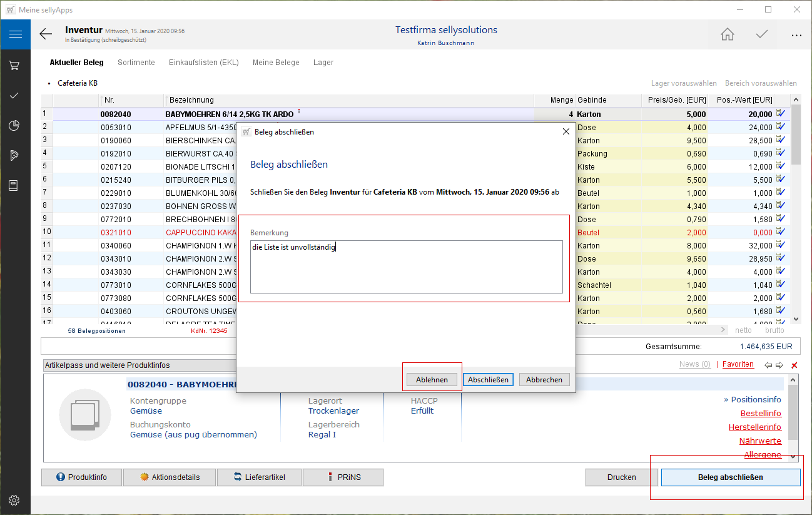Click the settings gear in the sidebar
The width and height of the screenshot is (812, 515).
(x=15, y=500)
